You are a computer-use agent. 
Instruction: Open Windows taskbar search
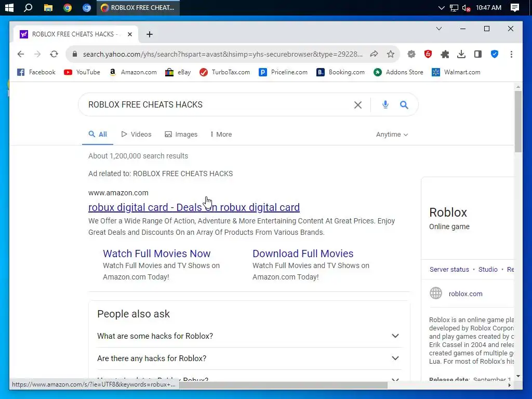pos(28,7)
